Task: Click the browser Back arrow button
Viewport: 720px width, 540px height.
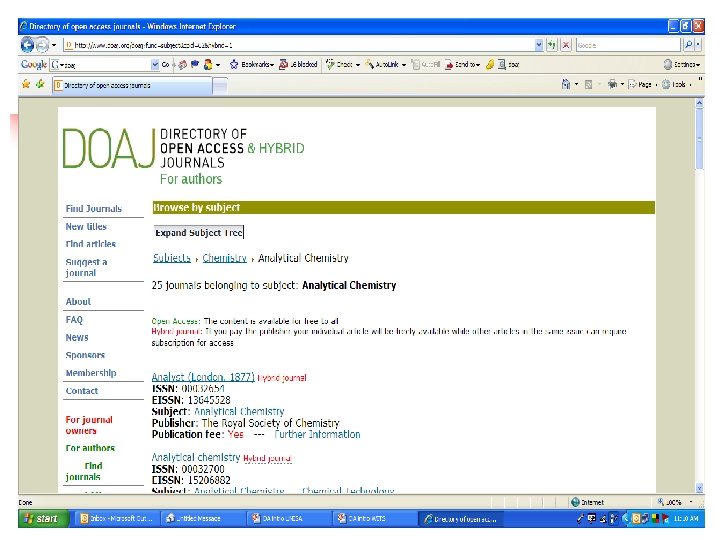Action: coord(28,45)
